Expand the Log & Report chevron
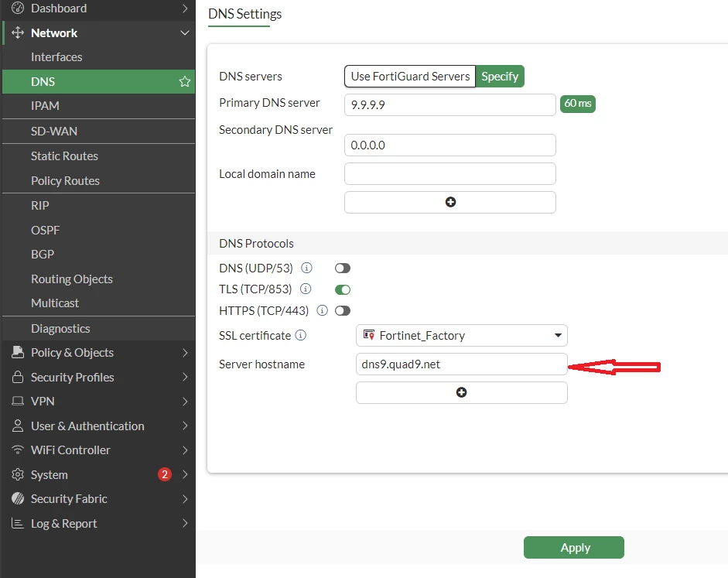The width and height of the screenshot is (728, 578). (185, 523)
